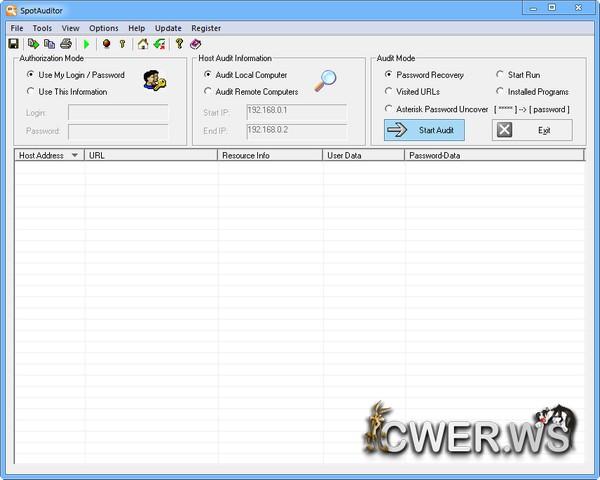
Task: Click the yellow question mark help icon
Action: [x=179, y=44]
